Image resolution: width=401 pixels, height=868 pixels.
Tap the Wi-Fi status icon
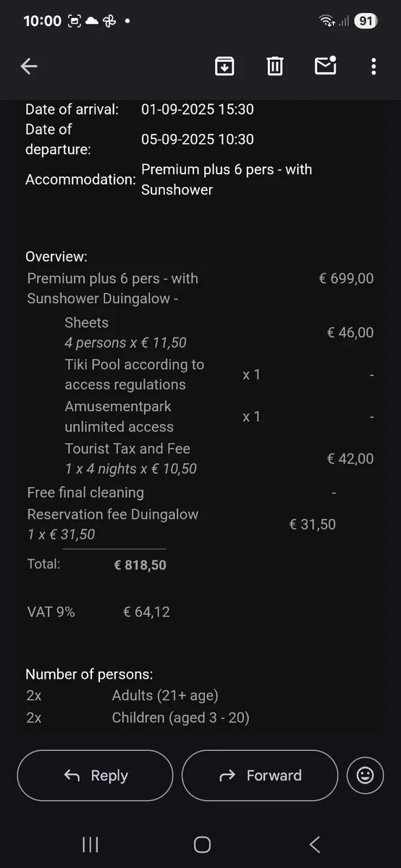[326, 22]
